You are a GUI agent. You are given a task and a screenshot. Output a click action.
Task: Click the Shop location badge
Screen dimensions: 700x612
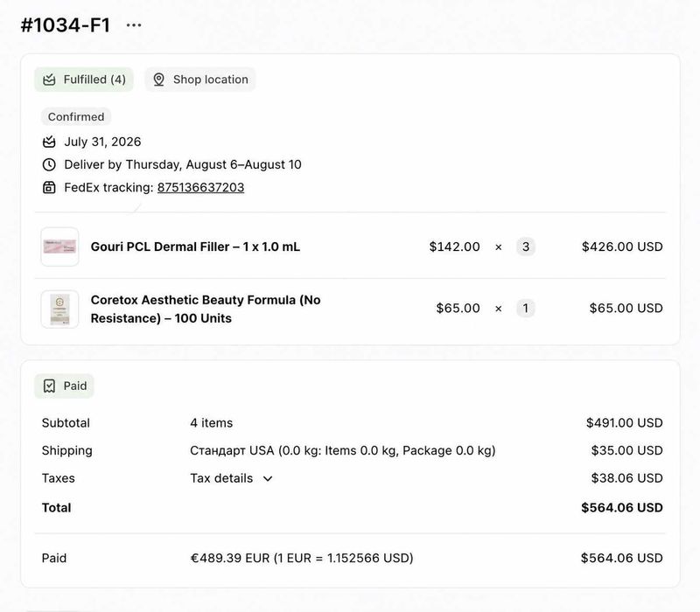pyautogui.click(x=200, y=80)
